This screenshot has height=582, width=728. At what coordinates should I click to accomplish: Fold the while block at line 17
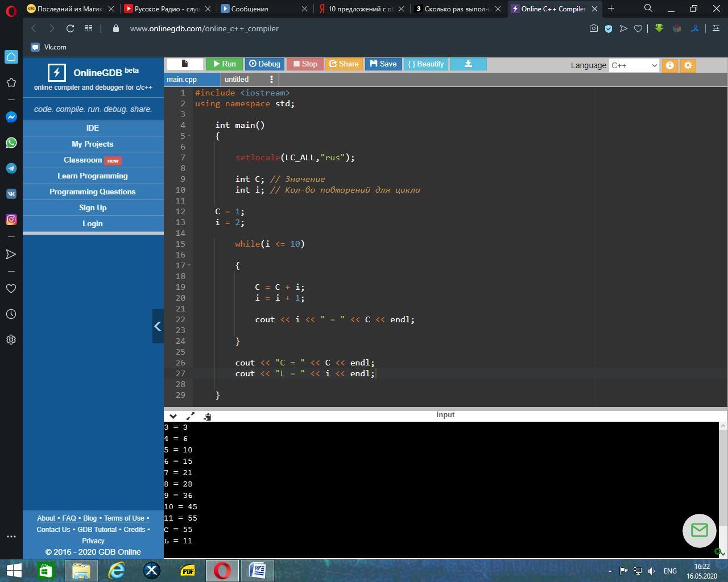click(x=189, y=265)
